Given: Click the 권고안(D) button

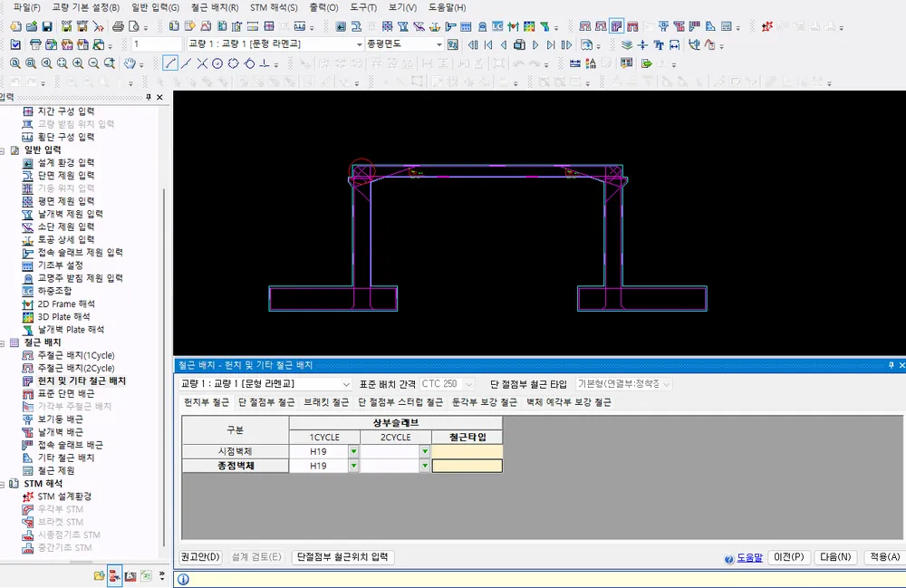Looking at the screenshot, I should (200, 557).
